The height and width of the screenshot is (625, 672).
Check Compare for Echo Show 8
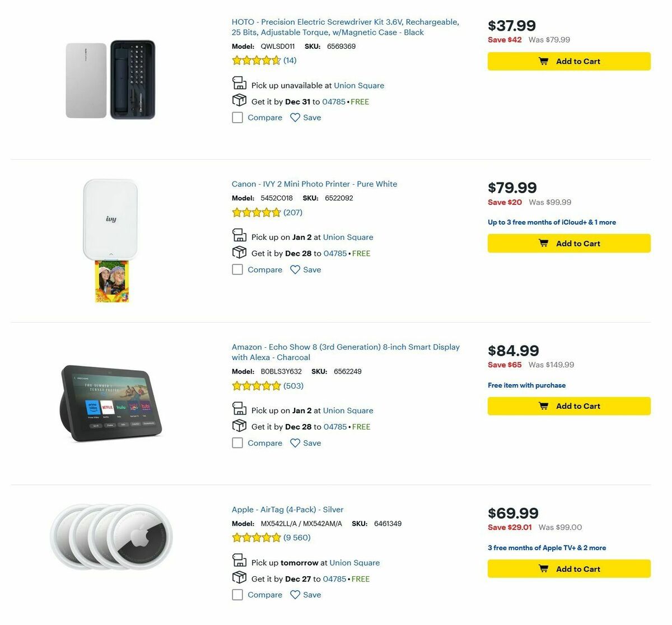237,443
